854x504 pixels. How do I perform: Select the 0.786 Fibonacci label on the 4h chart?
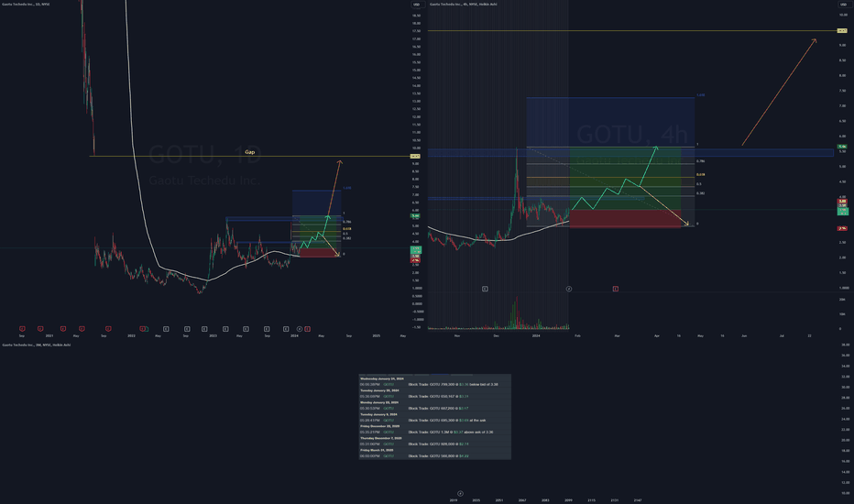coord(700,161)
